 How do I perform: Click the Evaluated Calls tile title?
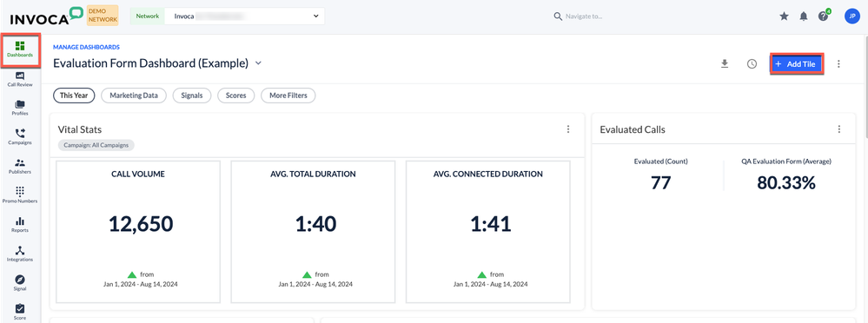tap(633, 129)
